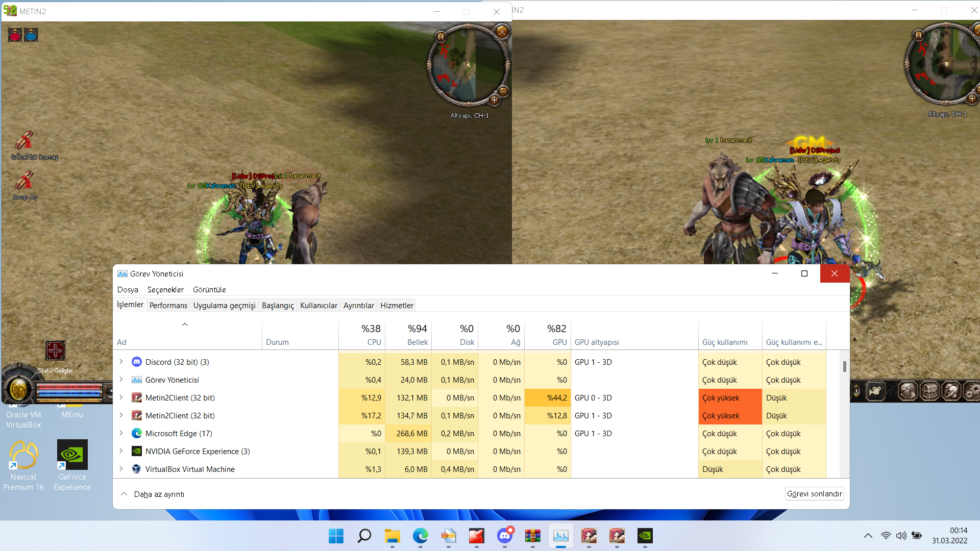
Task: Open File Explorer from taskbar
Action: [x=392, y=536]
